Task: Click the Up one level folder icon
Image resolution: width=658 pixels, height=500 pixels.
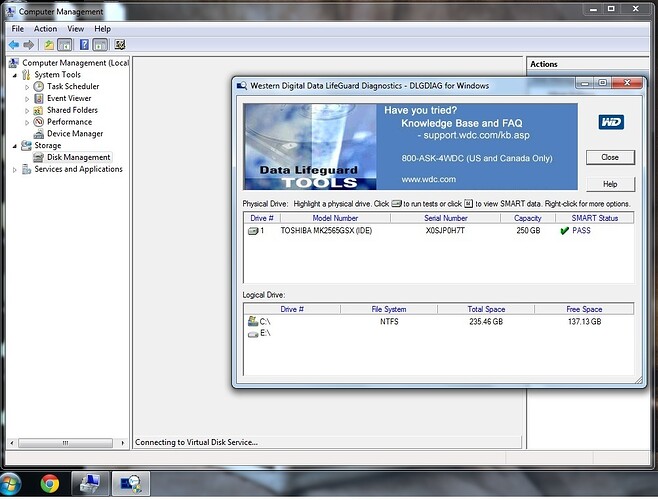Action: [x=49, y=45]
